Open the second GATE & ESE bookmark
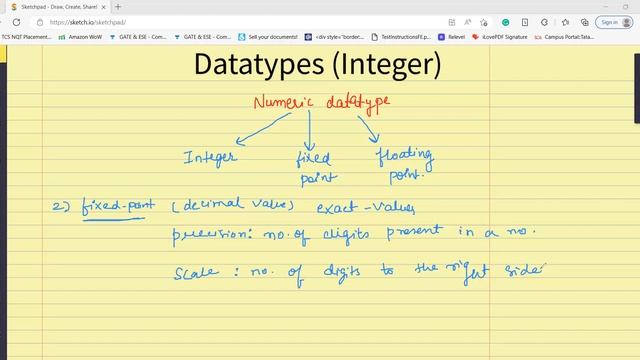Image resolution: width=640 pixels, height=360 pixels. pos(202,37)
